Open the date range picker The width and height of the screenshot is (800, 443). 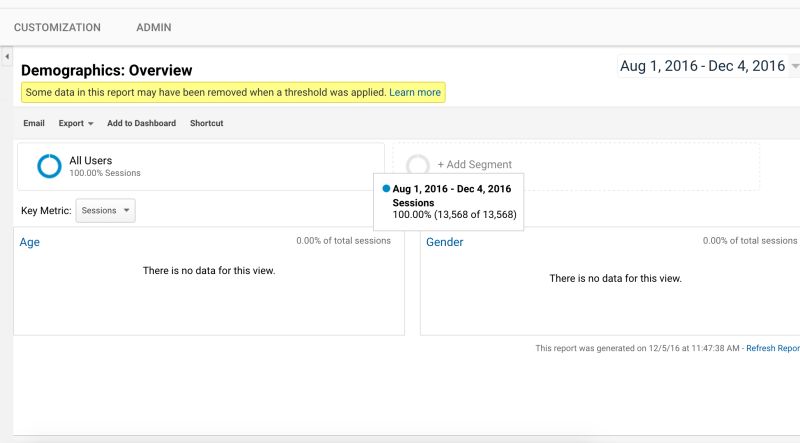(708, 66)
